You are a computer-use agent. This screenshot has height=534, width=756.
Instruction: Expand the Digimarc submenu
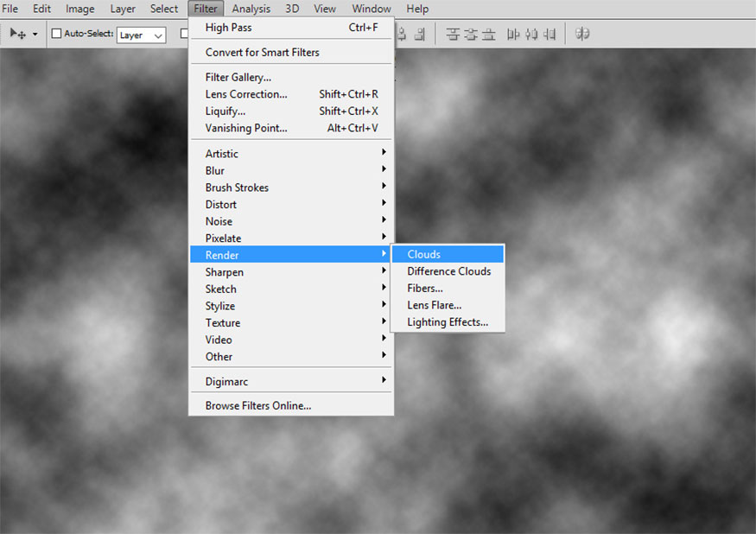[x=291, y=381]
